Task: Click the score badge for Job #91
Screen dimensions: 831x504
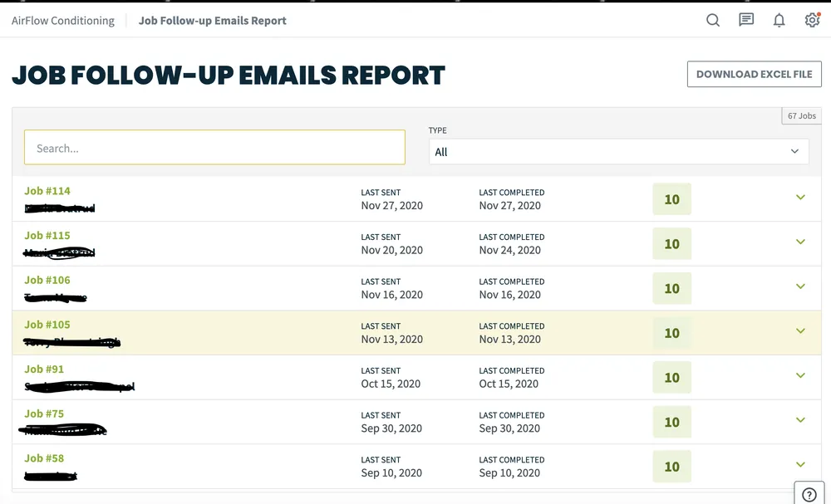Action: (x=671, y=378)
